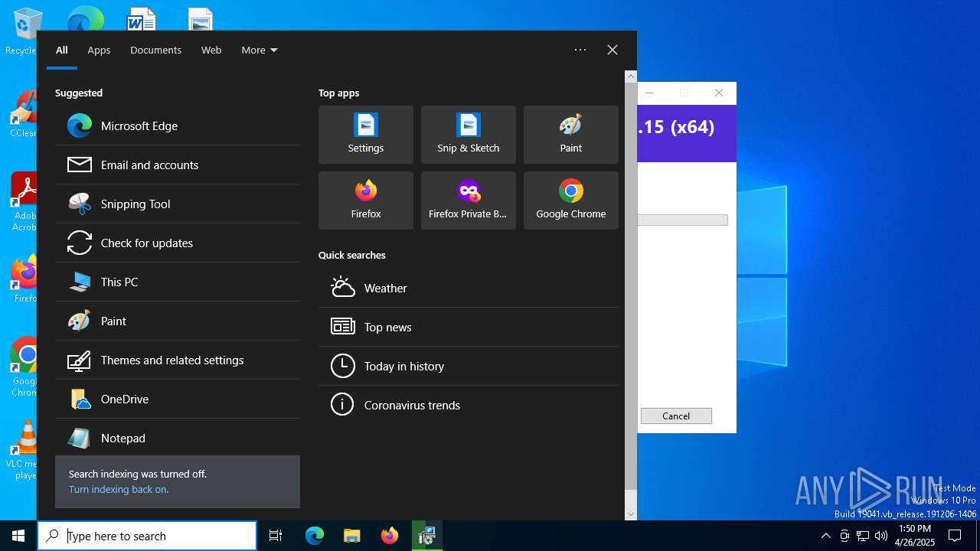The height and width of the screenshot is (551, 980).
Task: Open Settings tile in Top apps
Action: (x=366, y=135)
